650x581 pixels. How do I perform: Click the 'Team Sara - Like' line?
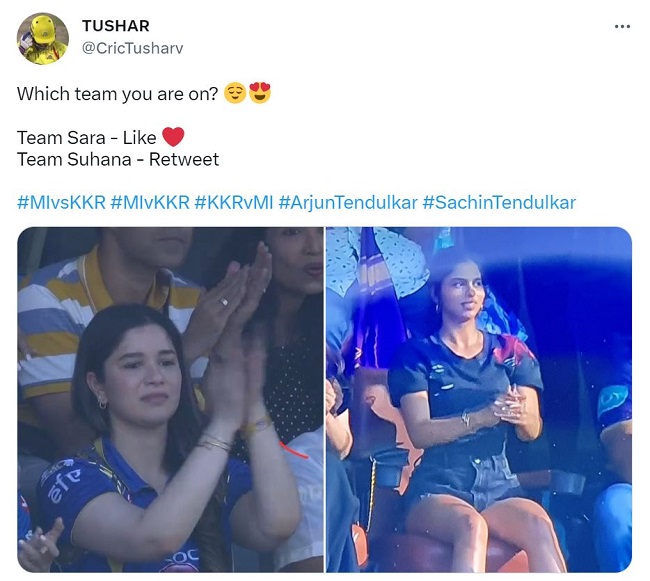pos(87,138)
